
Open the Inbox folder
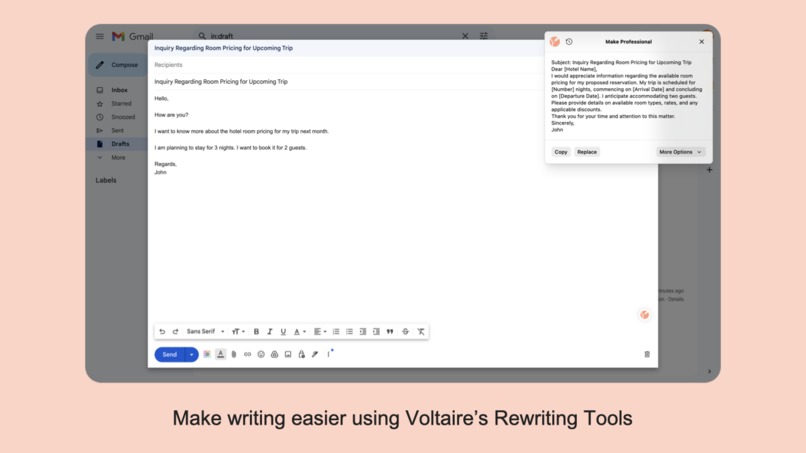coord(119,90)
